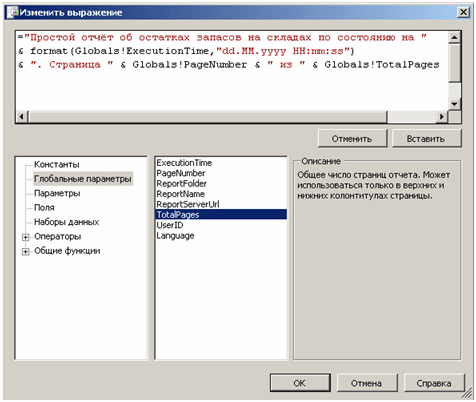The image size is (476, 402).
Task: Click the horizontal scroll left arrow
Action: pyautogui.click(x=22, y=116)
